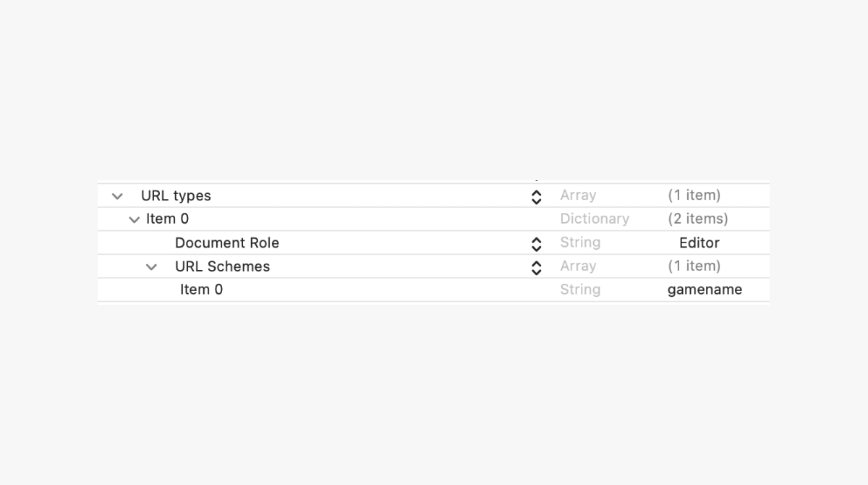Click the (2 items) value cell
This screenshot has width=868, height=485.
click(697, 219)
